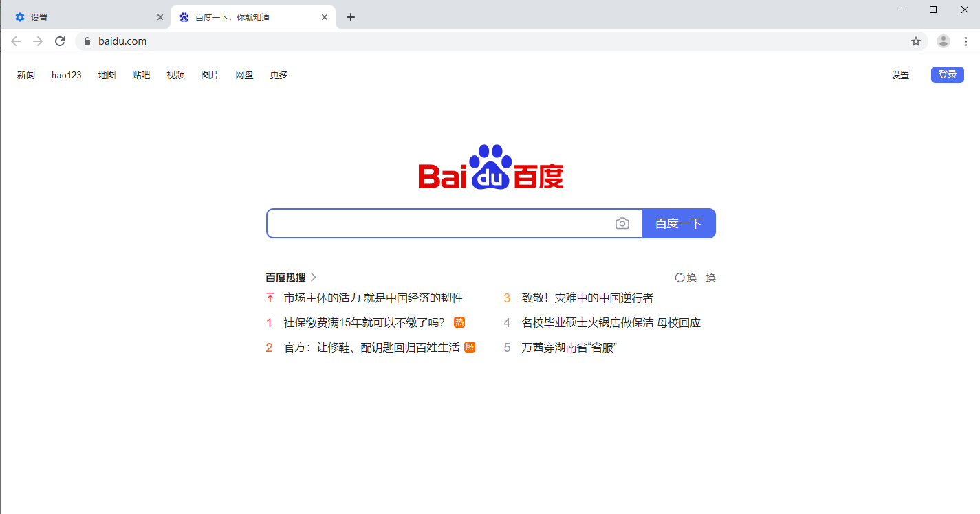Open the 设置 dropdown on the Baidu page
Screen dimensions: 980x514
(x=900, y=75)
